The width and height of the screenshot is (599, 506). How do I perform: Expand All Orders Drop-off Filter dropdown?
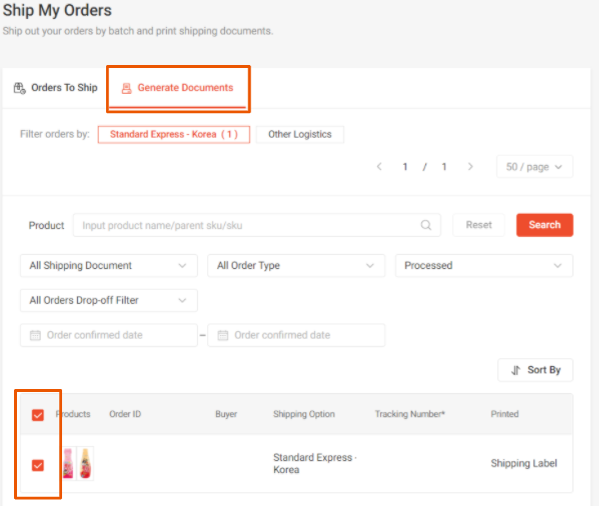(x=109, y=300)
